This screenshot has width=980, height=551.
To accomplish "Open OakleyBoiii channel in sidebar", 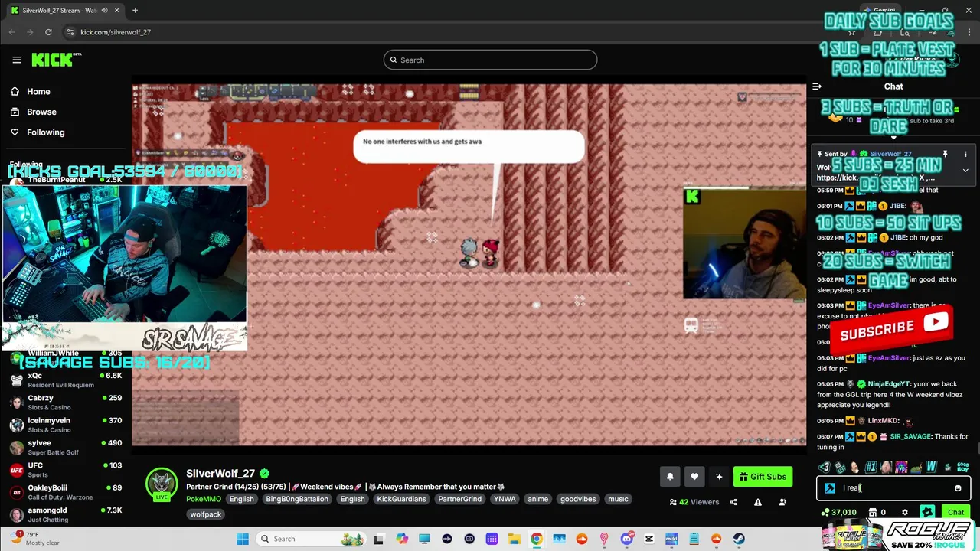I will click(x=64, y=492).
